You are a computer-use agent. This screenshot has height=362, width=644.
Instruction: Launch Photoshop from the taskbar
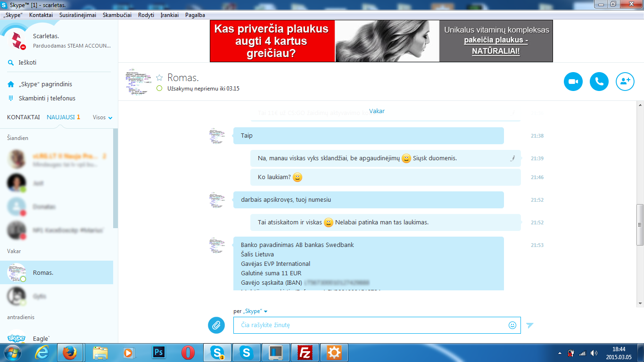[158, 353]
